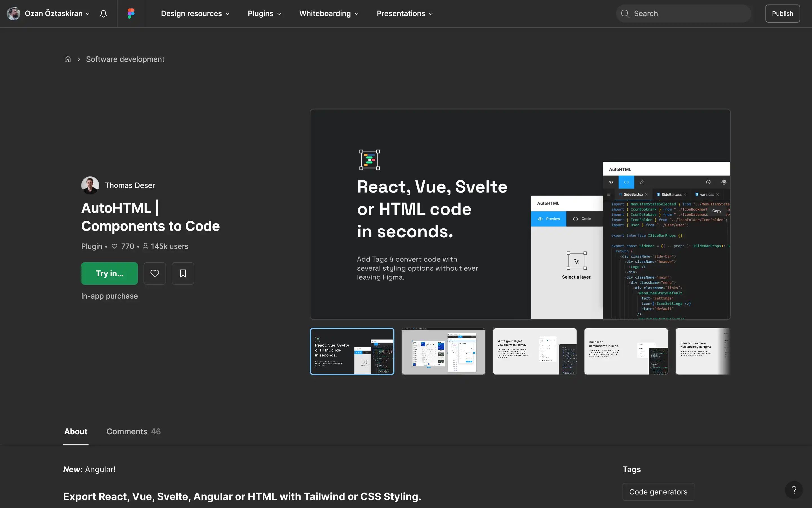Close the SideBar.tsx tab
The image size is (812, 508).
(646, 194)
